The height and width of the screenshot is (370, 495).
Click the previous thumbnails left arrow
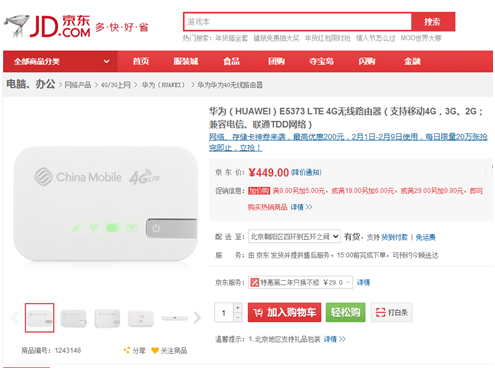tap(15, 318)
